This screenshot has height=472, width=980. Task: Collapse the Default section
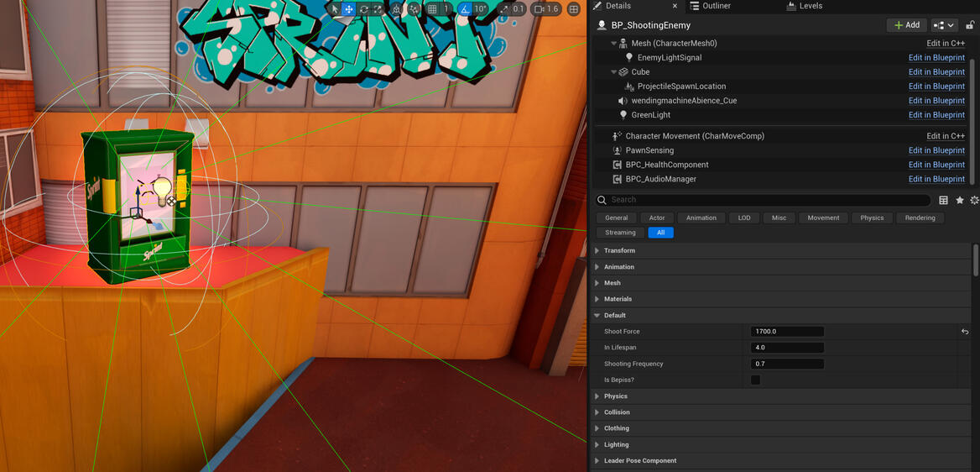597,316
